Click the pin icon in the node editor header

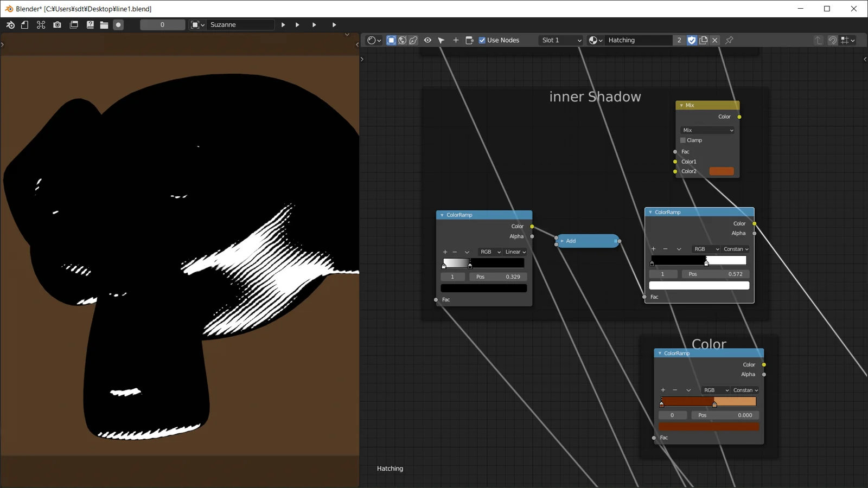pos(730,40)
